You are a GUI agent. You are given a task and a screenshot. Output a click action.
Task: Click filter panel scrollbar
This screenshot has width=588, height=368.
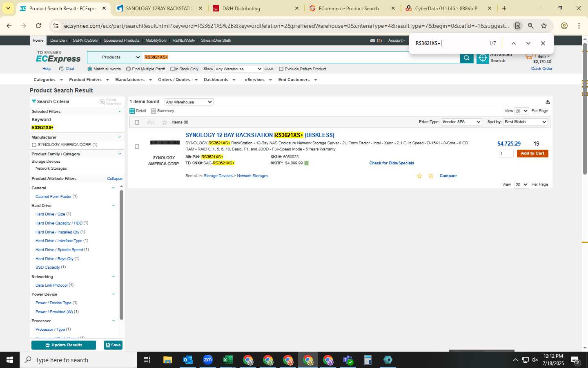(x=121, y=255)
